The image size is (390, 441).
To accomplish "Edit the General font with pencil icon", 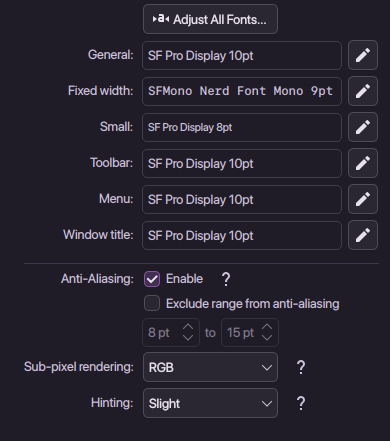I will pos(363,55).
